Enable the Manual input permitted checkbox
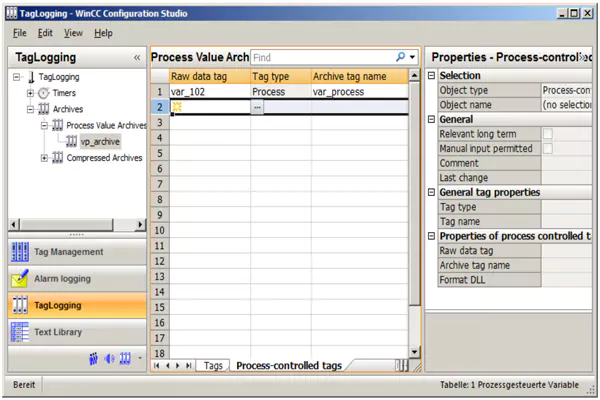Image resolution: width=600 pixels, height=400 pixels. pos(548,148)
